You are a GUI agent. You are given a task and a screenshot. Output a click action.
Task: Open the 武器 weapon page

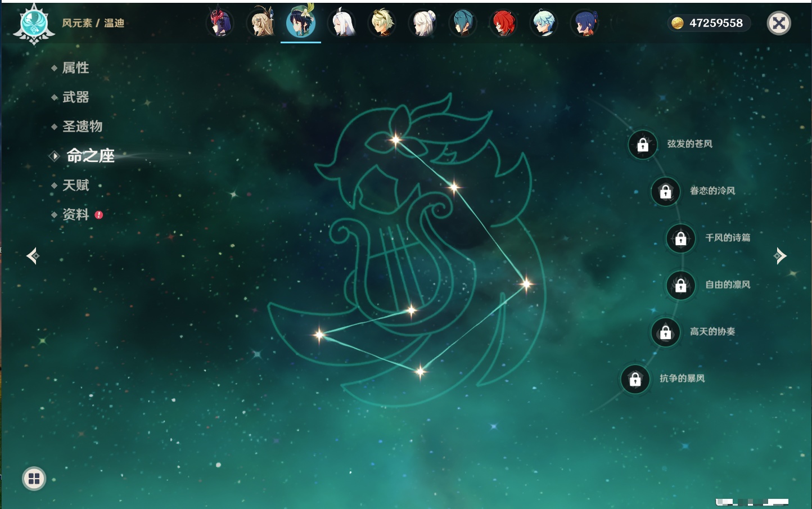[75, 97]
